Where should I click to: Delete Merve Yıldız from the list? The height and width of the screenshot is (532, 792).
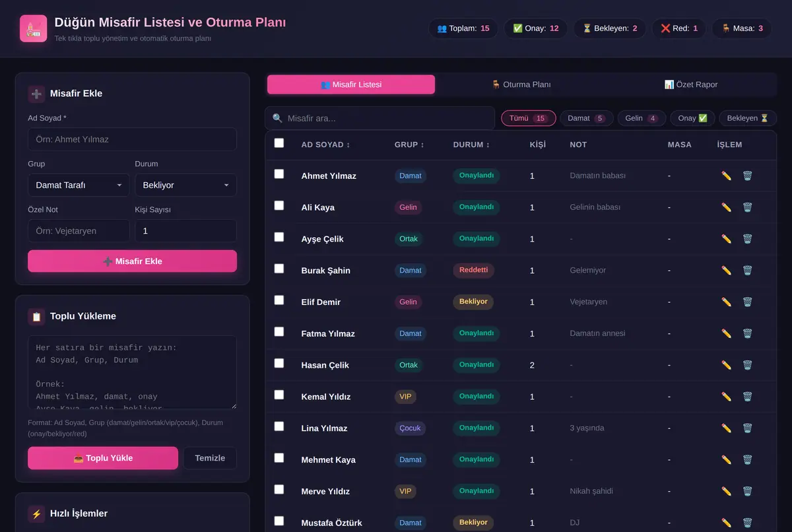(x=747, y=492)
